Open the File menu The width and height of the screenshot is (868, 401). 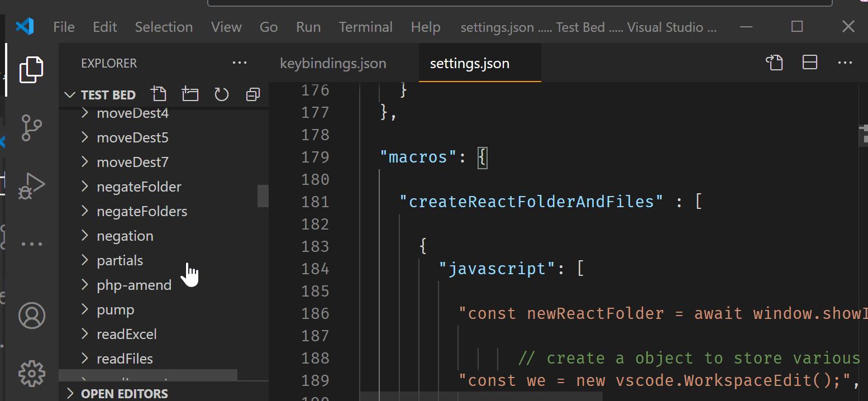[64, 27]
